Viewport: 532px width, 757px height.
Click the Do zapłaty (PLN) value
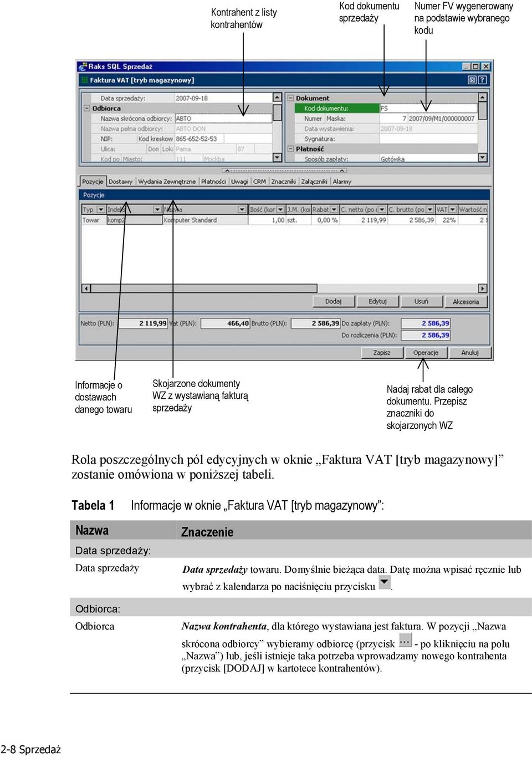[x=426, y=323]
